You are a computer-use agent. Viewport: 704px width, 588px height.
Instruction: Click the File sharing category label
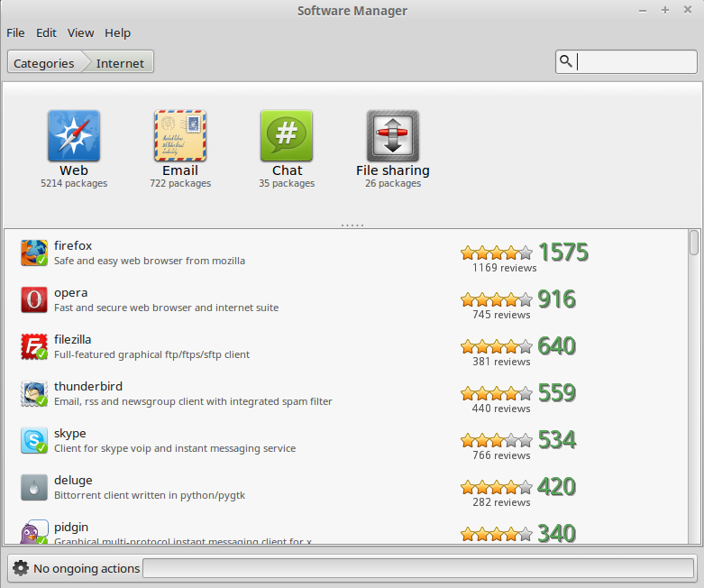(393, 170)
